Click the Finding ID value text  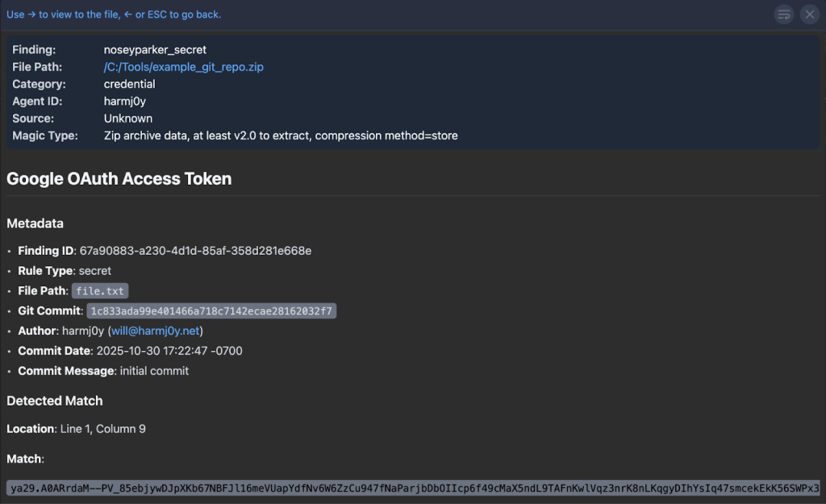195,251
